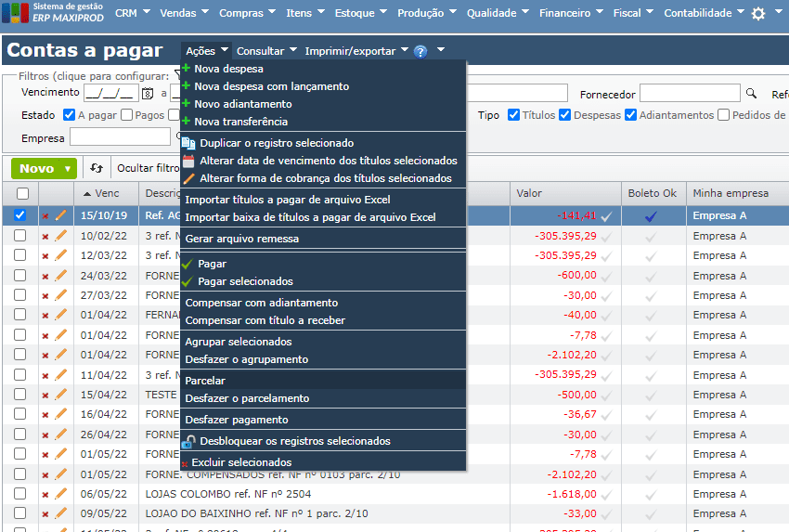Screen dimensions: 789x532
Task: Click the refresh icon beside Novo
Action: [97, 168]
